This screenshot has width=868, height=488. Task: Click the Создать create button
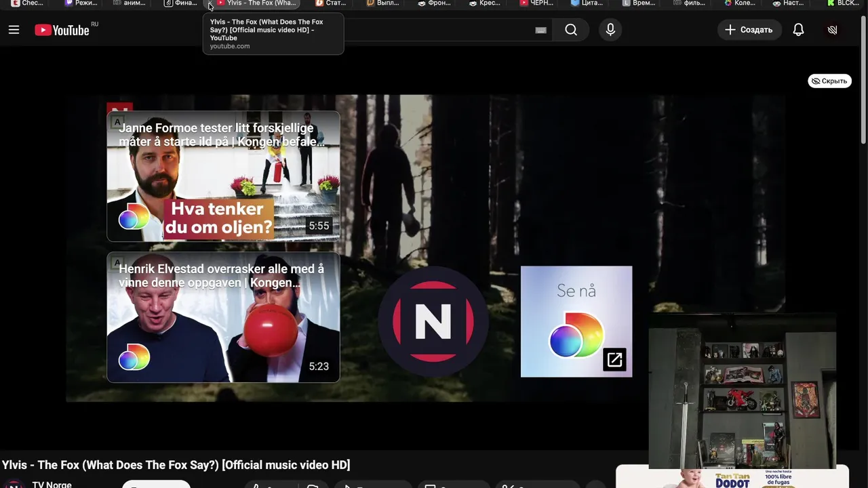749,30
